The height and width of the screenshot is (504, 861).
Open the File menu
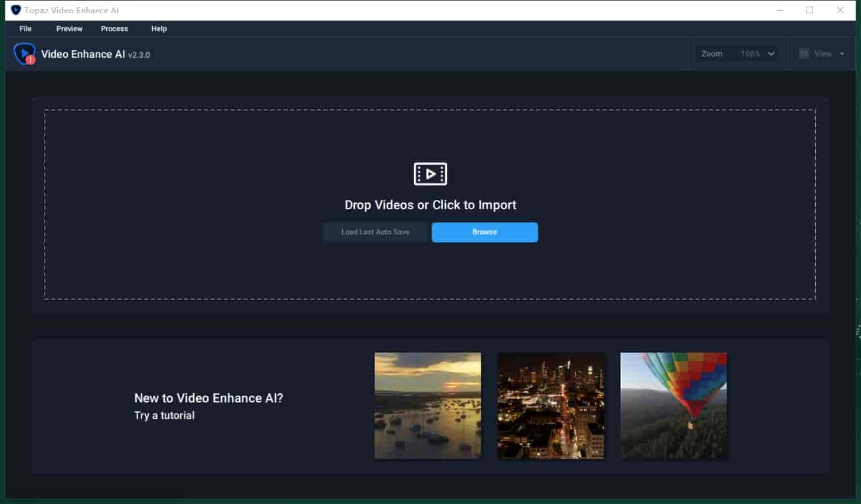[x=25, y=29]
